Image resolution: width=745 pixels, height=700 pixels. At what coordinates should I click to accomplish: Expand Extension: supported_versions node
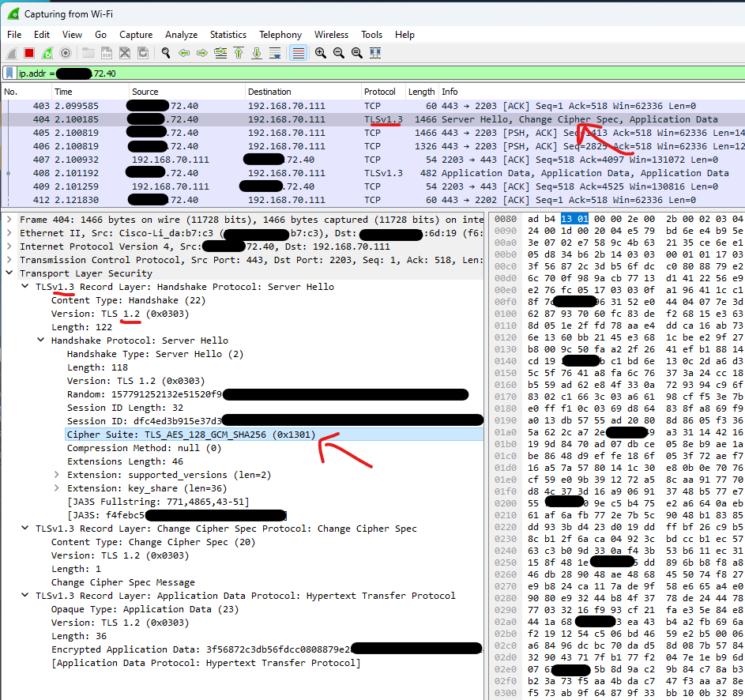57,475
